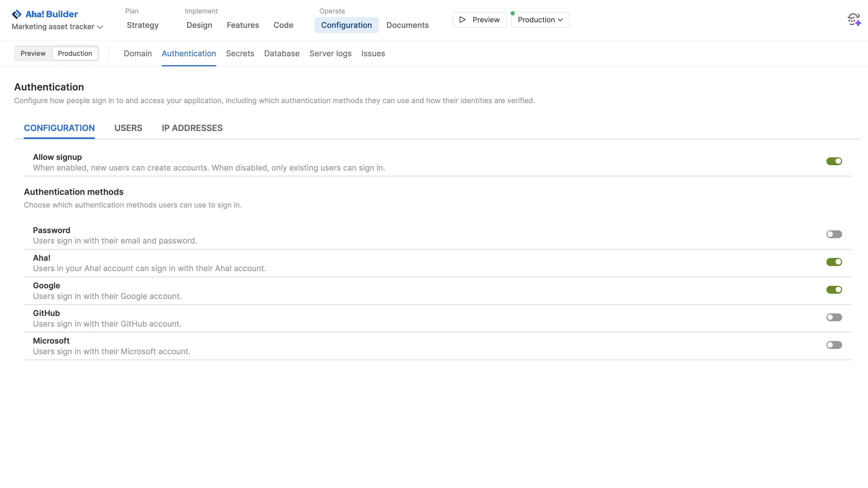The height and width of the screenshot is (488, 868).
Task: Disable Google authentication method
Action: [x=834, y=290]
